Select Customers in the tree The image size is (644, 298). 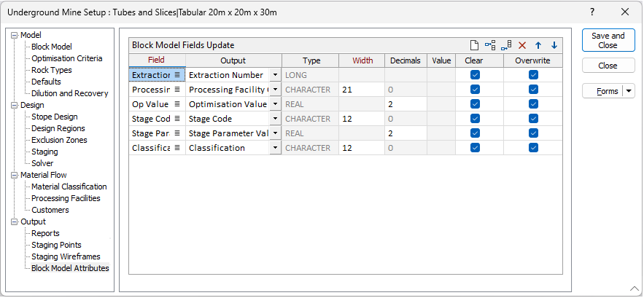click(x=50, y=210)
